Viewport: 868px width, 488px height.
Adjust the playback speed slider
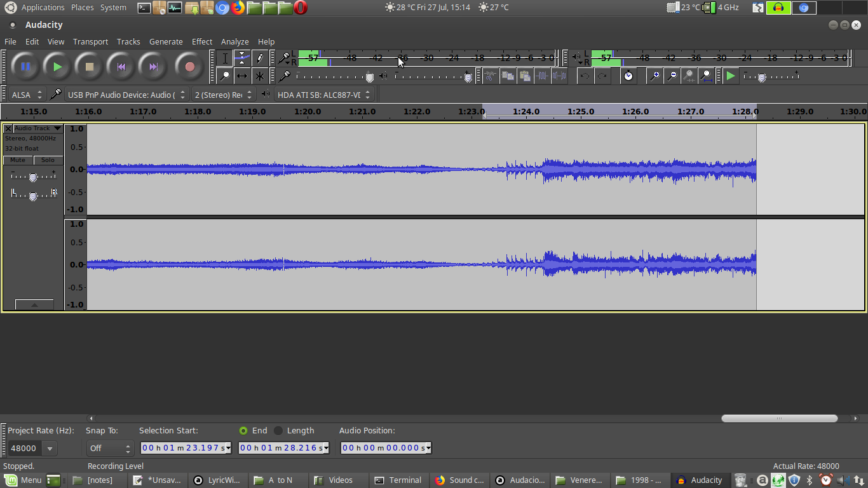pyautogui.click(x=771, y=76)
